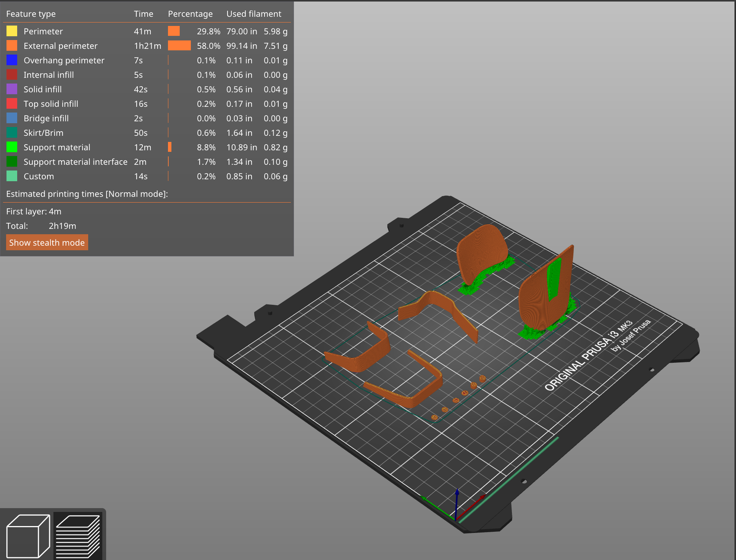736x560 pixels.
Task: Toggle the Bridge infill blue swatch
Action: coord(12,118)
